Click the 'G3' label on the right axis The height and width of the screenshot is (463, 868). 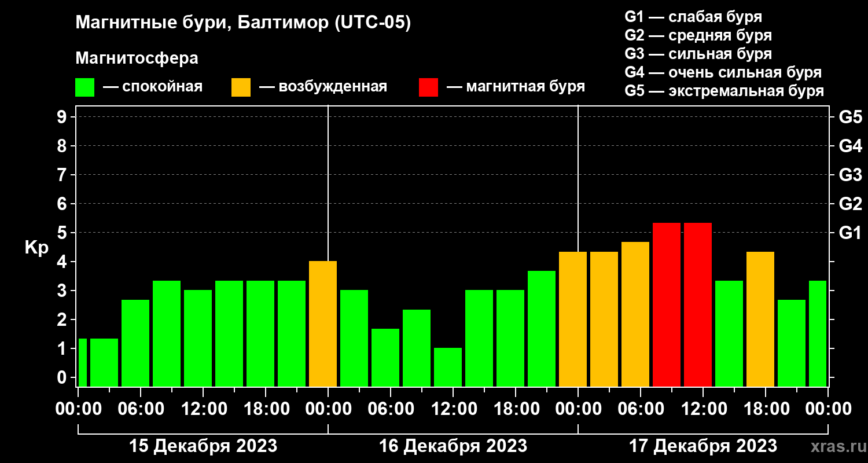(850, 175)
